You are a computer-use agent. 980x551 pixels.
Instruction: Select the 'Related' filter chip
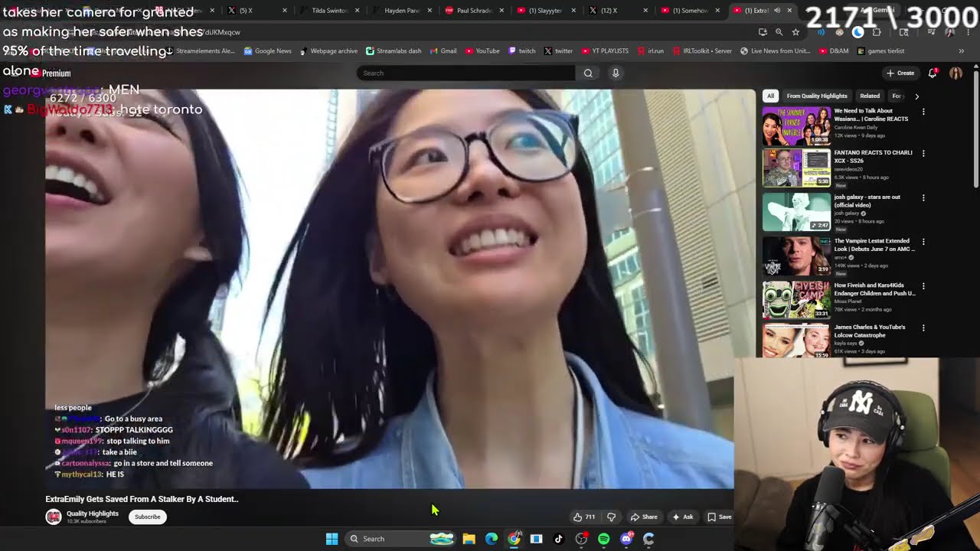pos(870,96)
